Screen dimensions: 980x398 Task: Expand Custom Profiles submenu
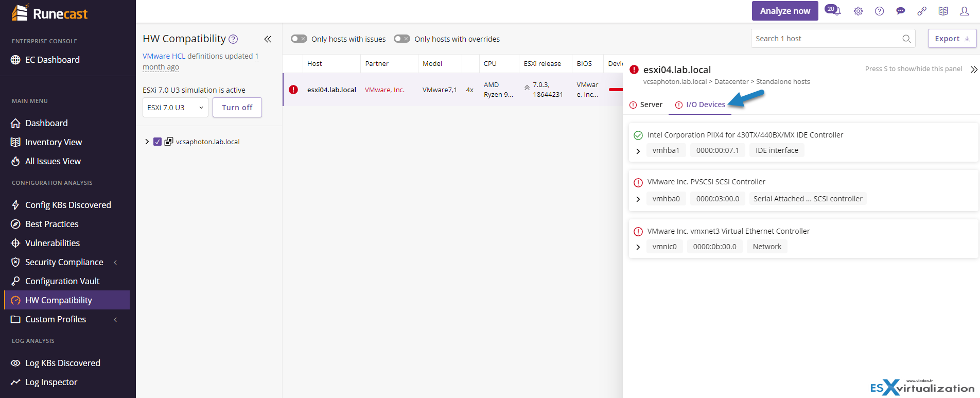115,320
